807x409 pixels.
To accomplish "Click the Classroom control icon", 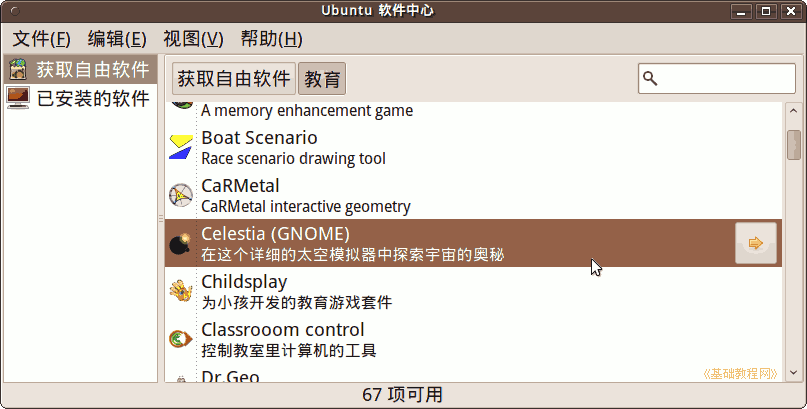I will [181, 339].
